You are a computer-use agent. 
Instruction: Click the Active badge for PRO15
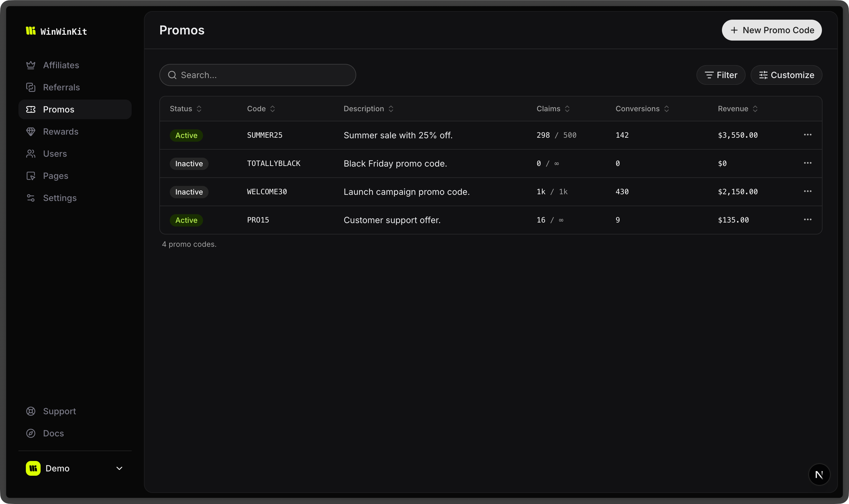coord(186,220)
